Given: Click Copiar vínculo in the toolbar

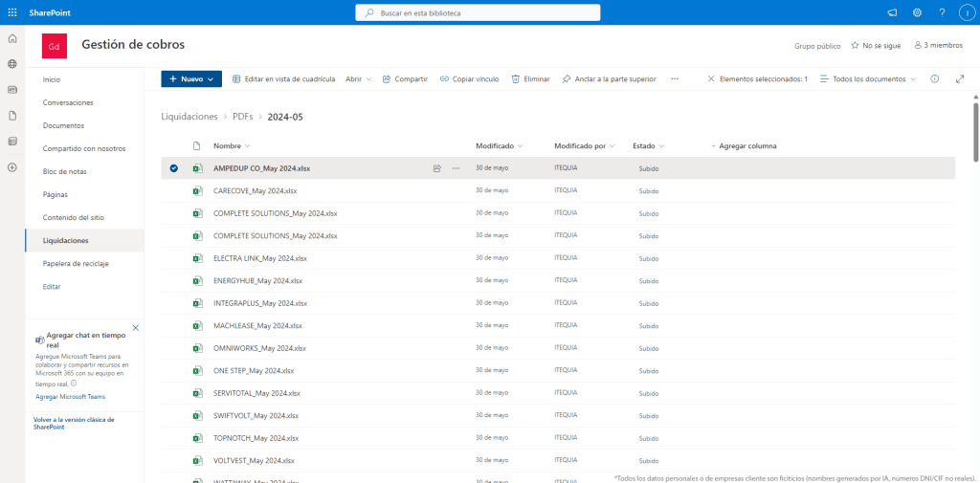Looking at the screenshot, I should 469,79.
